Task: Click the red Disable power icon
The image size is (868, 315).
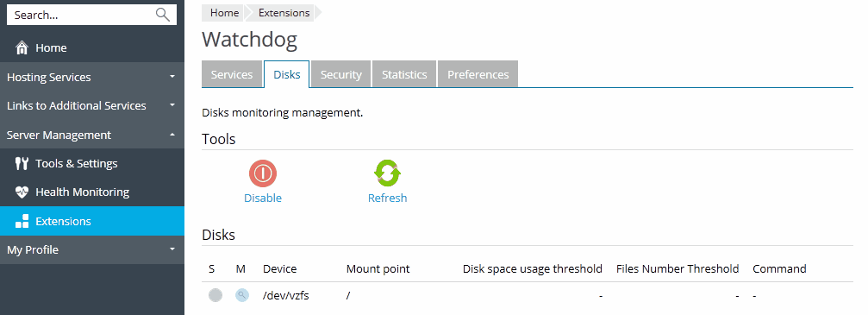Action: 263,173
